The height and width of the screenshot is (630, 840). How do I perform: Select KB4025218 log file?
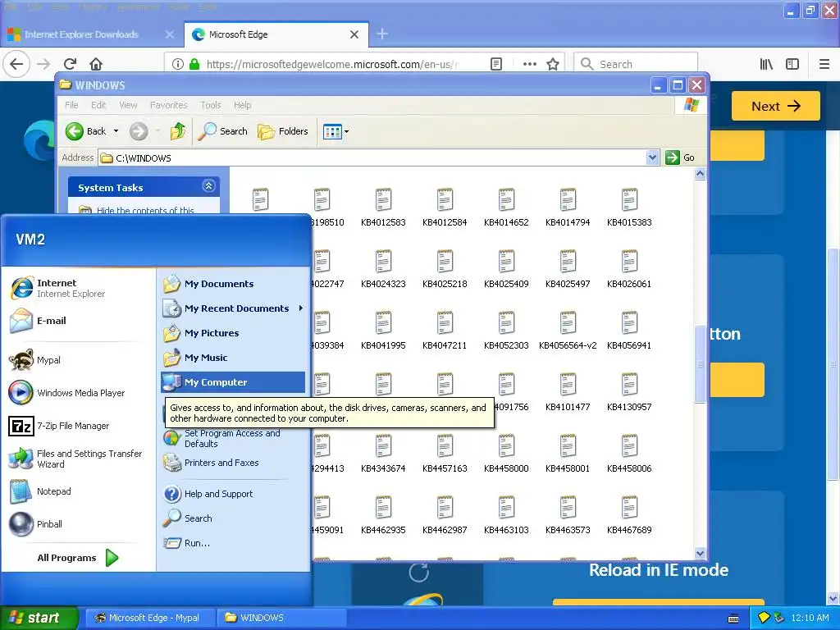(x=445, y=269)
